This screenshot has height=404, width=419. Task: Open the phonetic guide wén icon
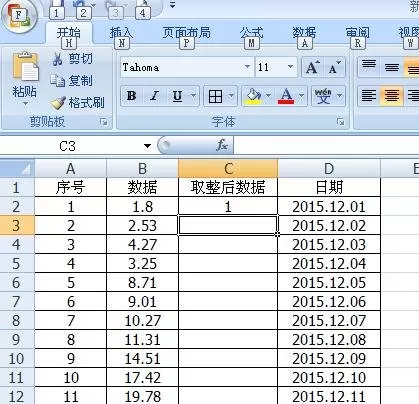[323, 96]
